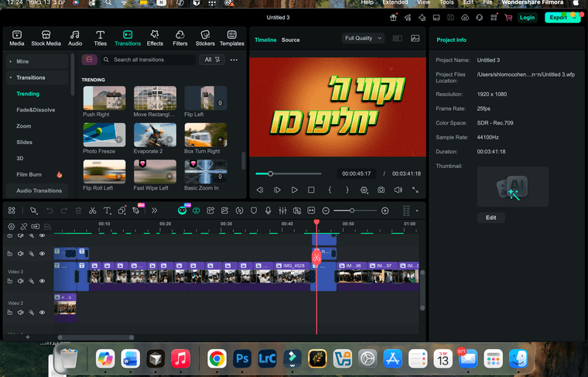Click the Edit button under thumbnail
This screenshot has height=377, width=588.
tap(491, 218)
